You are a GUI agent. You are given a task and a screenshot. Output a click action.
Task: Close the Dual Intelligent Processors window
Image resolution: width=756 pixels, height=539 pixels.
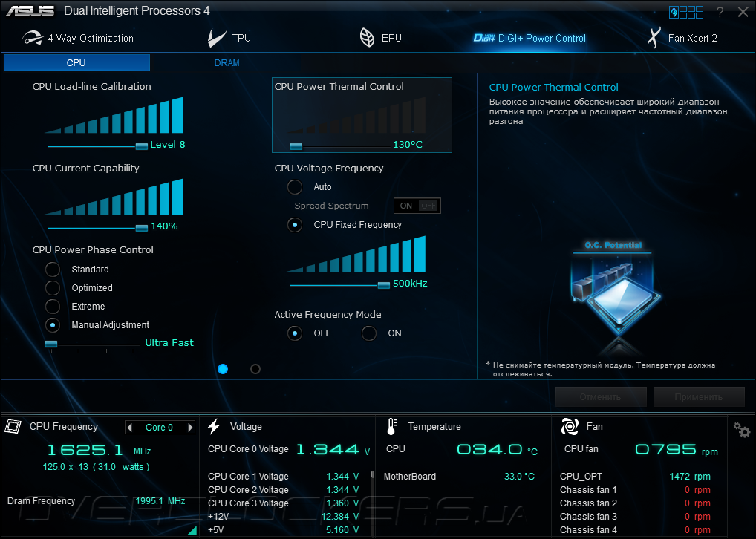(x=743, y=12)
